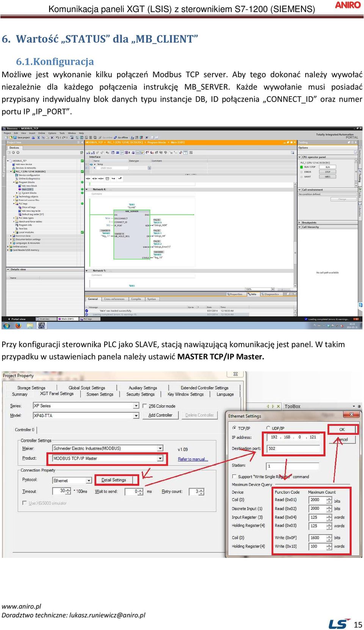Collapse the CPU operator panel section
The image size is (364, 630).
(300, 157)
